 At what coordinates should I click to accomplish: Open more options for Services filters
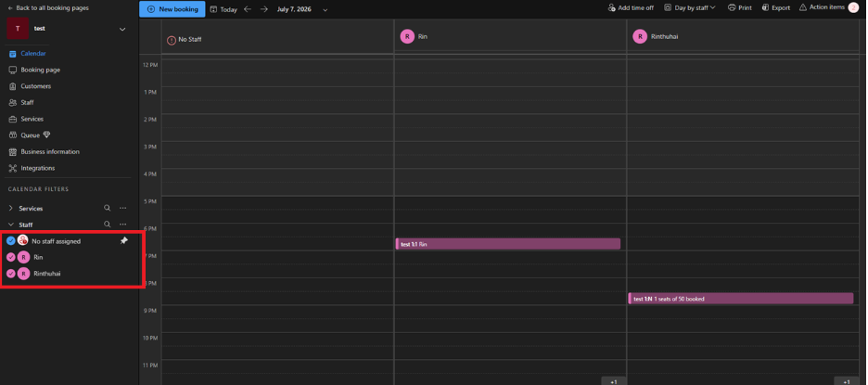[123, 209]
